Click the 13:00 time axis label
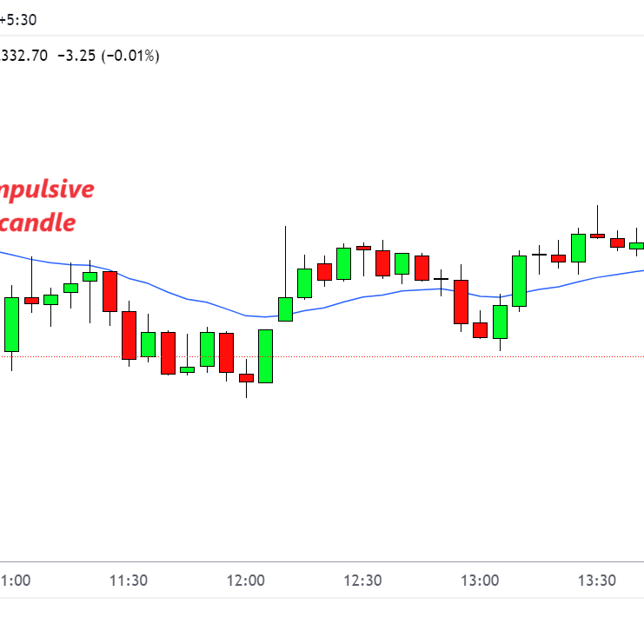This screenshot has width=644, height=644. (x=480, y=581)
